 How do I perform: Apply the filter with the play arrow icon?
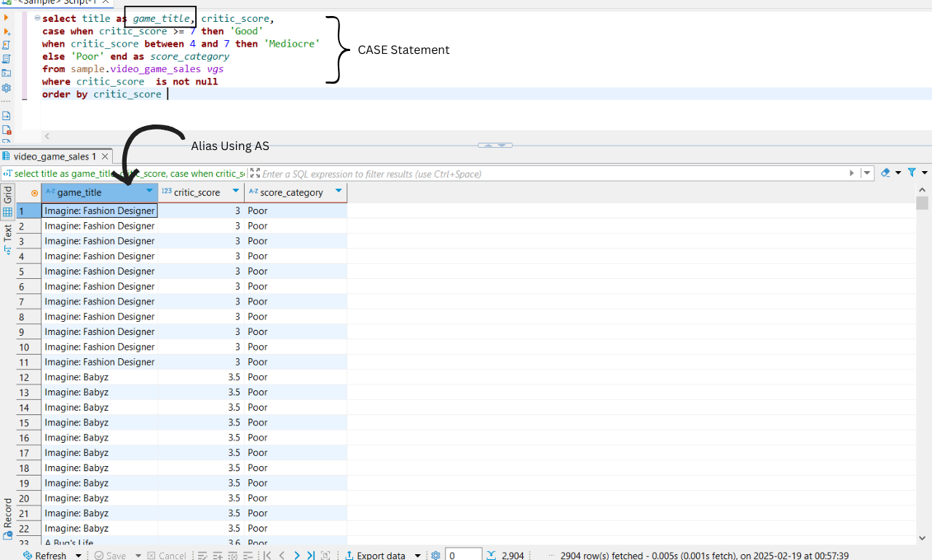[x=852, y=173]
